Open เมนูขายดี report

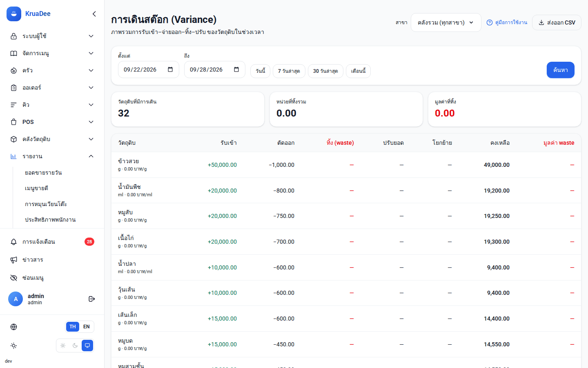(36, 188)
